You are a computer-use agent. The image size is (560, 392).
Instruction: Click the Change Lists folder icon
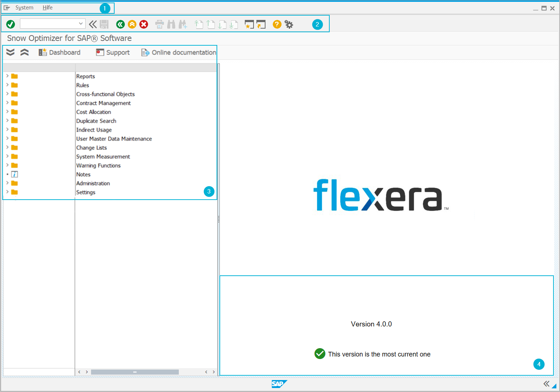15,147
